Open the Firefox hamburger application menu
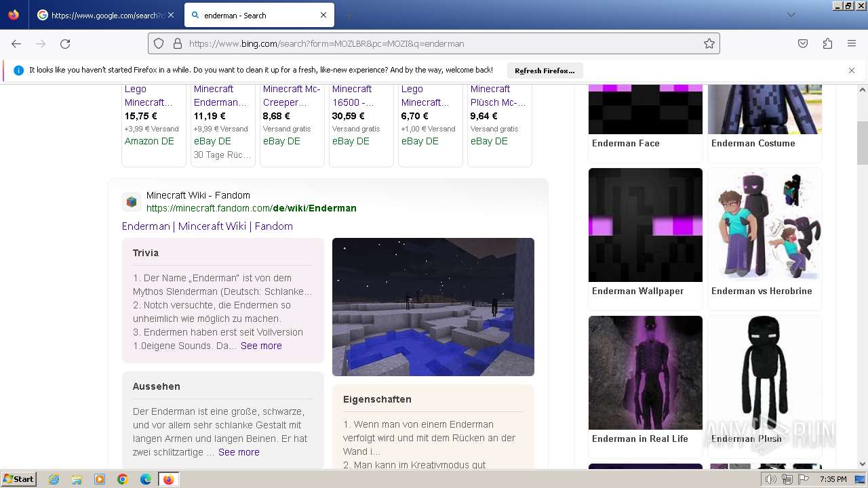 pos(852,43)
